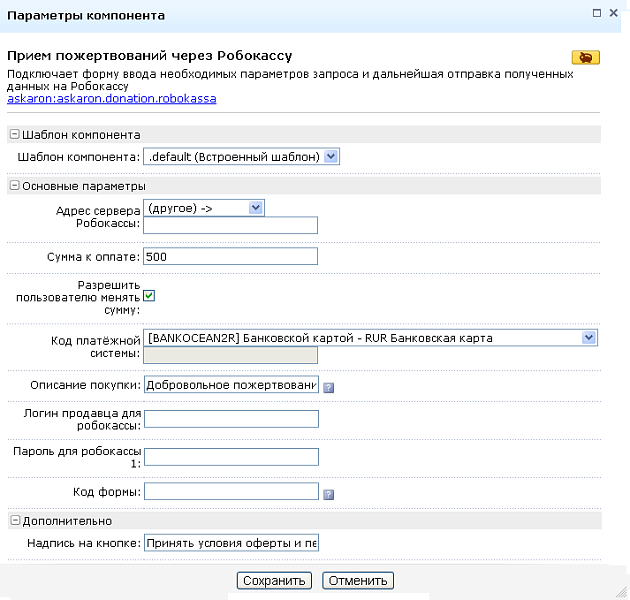Click help icon beside Код формы field
The width and height of the screenshot is (630, 600).
tap(328, 494)
